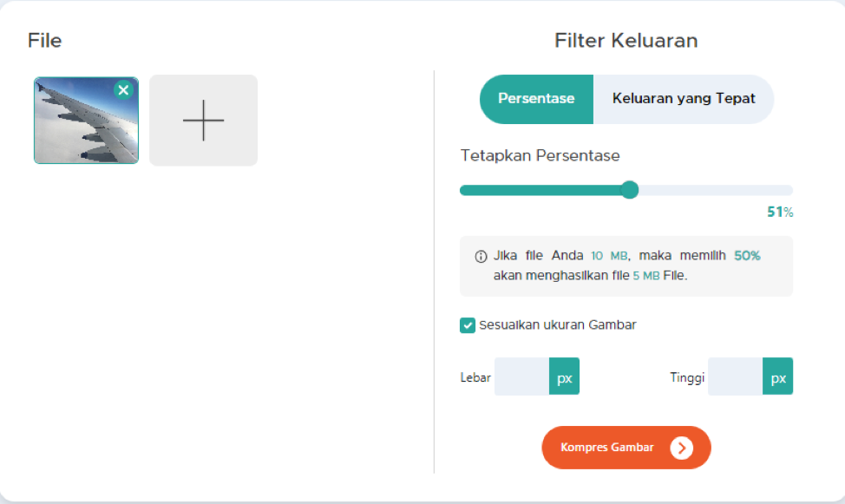Click the plus icon to add a file
This screenshot has width=845, height=504.
click(x=203, y=120)
